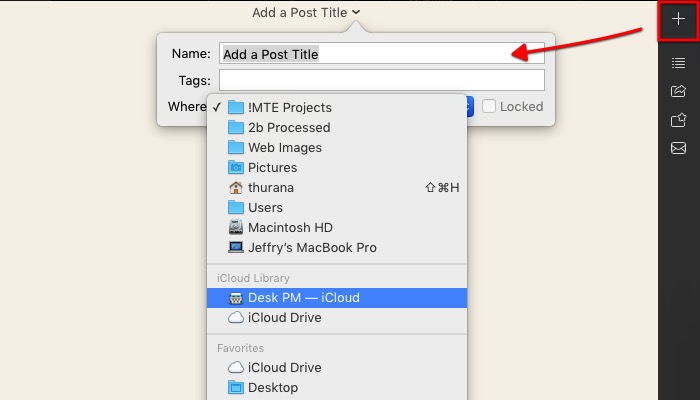This screenshot has width=700, height=400.
Task: Choose Macintosh HD disk
Action: tap(289, 227)
